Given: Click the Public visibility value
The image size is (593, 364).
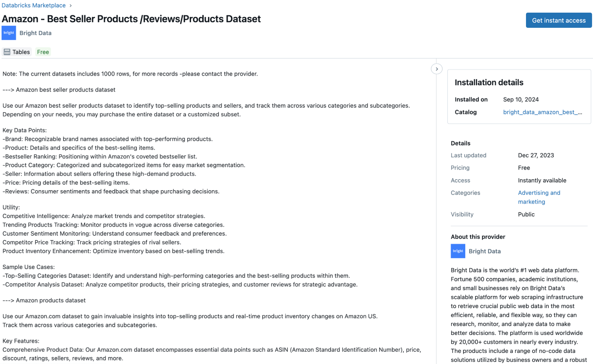Looking at the screenshot, I should (526, 214).
